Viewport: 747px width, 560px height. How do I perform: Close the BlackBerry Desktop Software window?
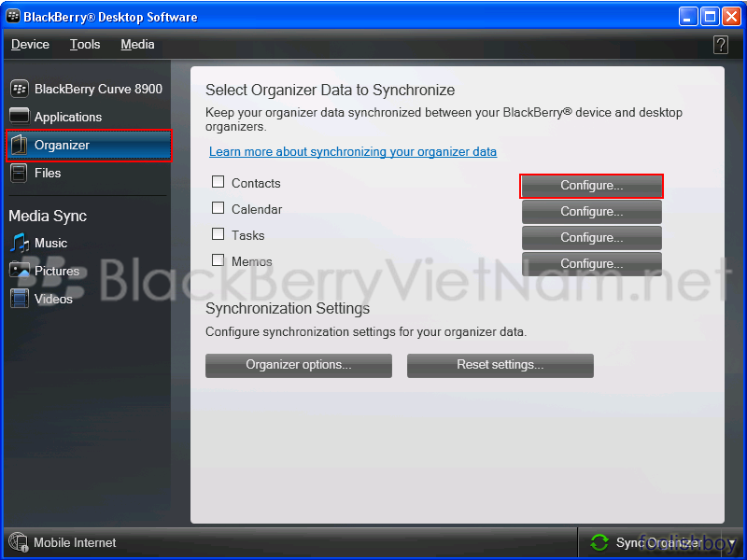[732, 17]
